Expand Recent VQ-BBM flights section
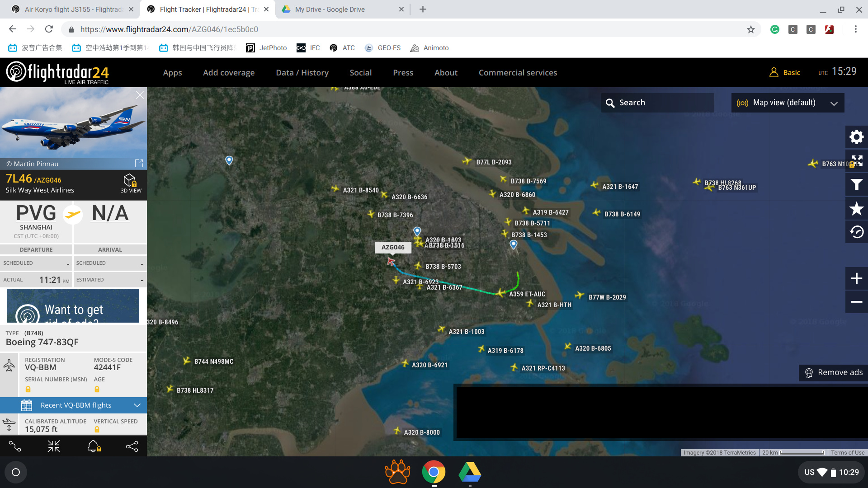This screenshot has width=868, height=488. [x=76, y=405]
